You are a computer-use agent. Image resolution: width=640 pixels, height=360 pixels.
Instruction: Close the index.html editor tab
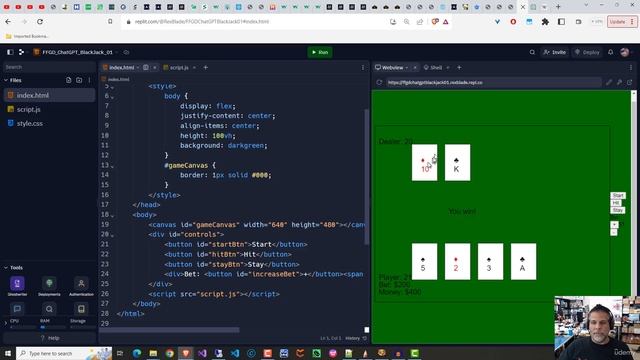coord(155,67)
